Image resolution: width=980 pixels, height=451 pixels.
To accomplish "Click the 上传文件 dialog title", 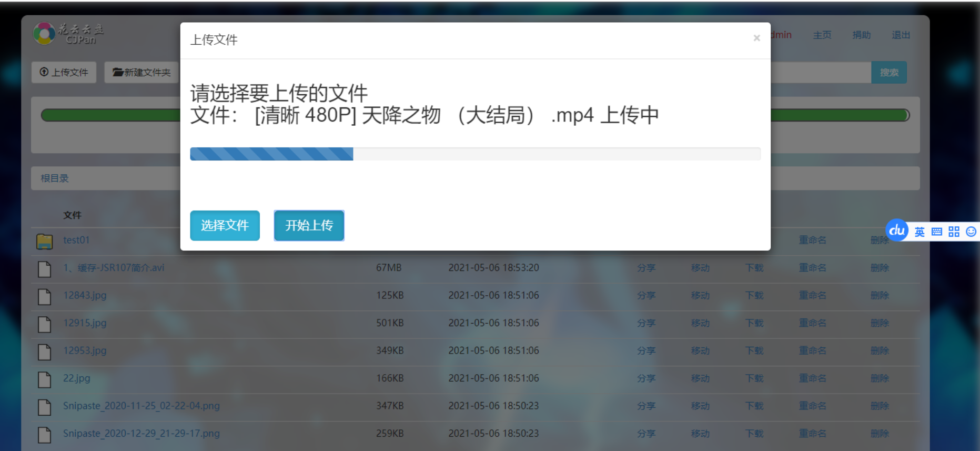I will (214, 40).
